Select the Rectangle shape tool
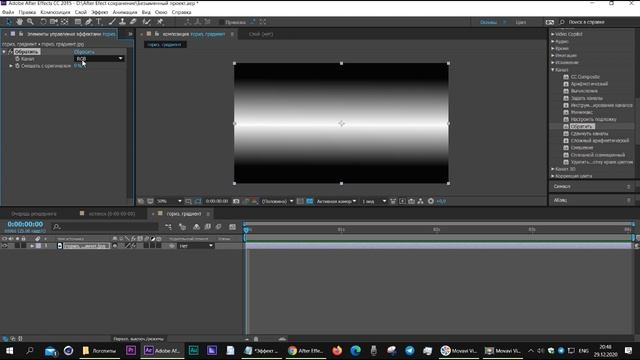The image size is (640, 360). pos(78,22)
